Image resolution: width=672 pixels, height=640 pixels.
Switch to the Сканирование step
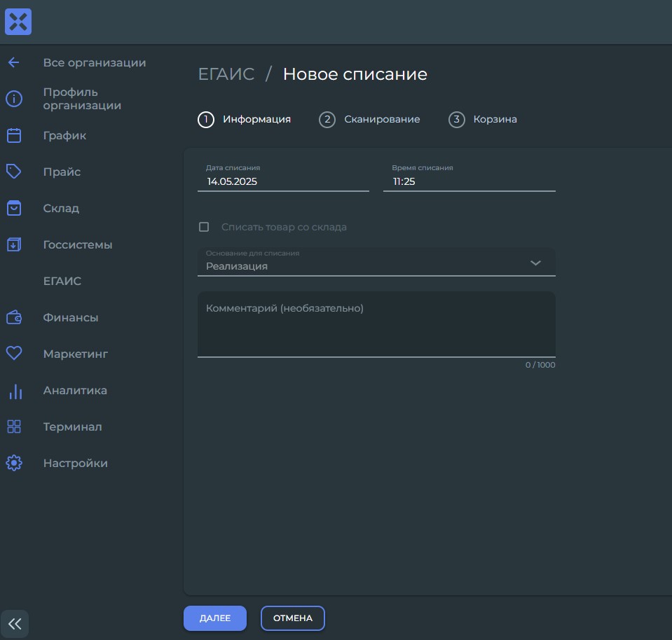pyautogui.click(x=382, y=119)
